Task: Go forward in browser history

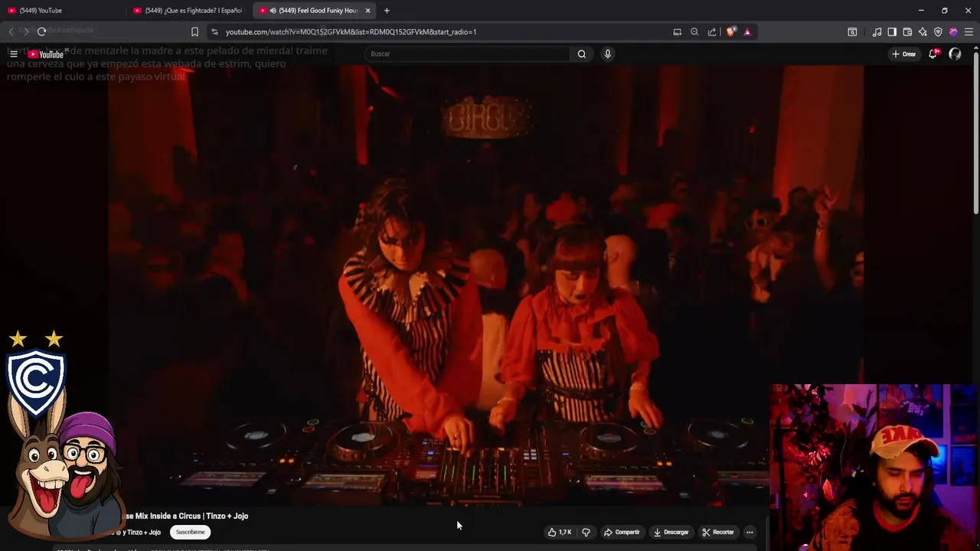Action: click(25, 31)
